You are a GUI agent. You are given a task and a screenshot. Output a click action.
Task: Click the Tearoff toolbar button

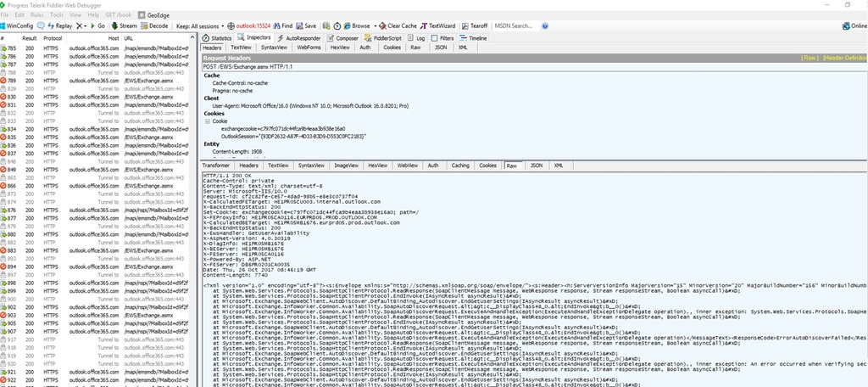[x=475, y=26]
